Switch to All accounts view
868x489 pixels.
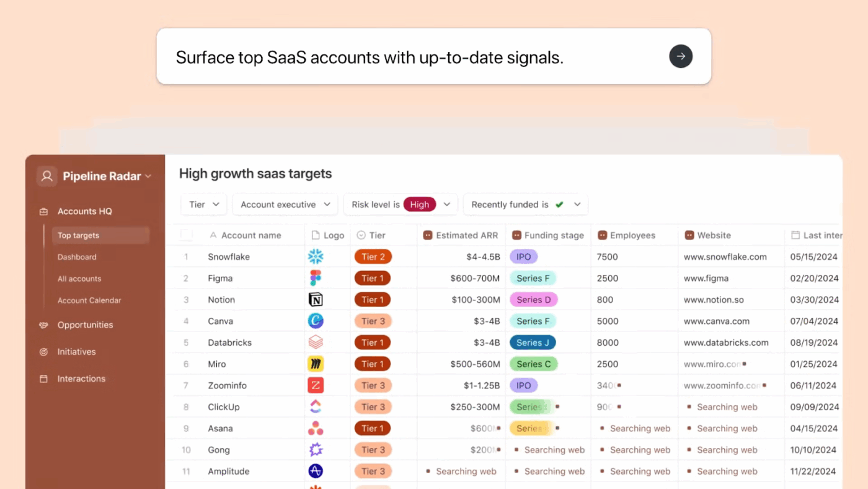(79, 278)
